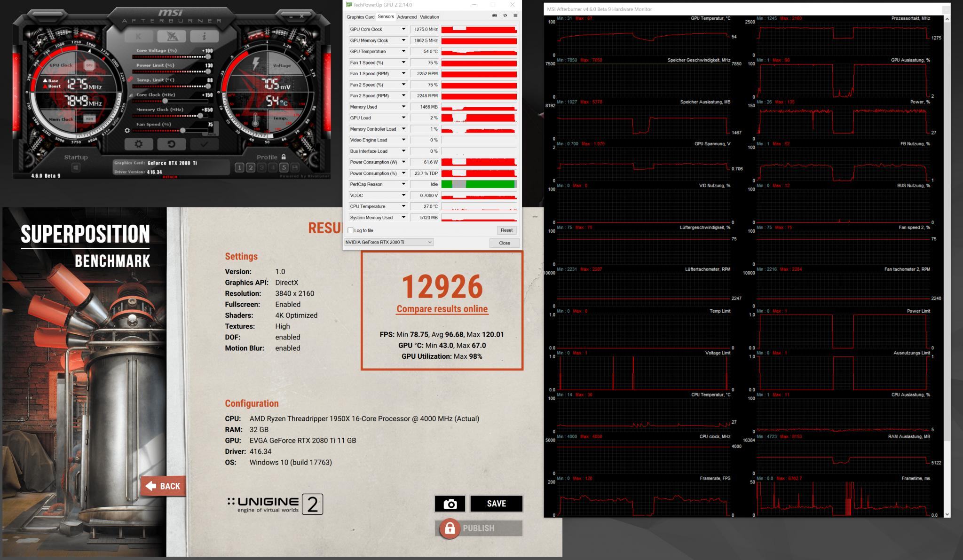The width and height of the screenshot is (963, 560).
Task: Open the NVIDIA GeForce RTX 2080 Ti selector
Action: 388,242
